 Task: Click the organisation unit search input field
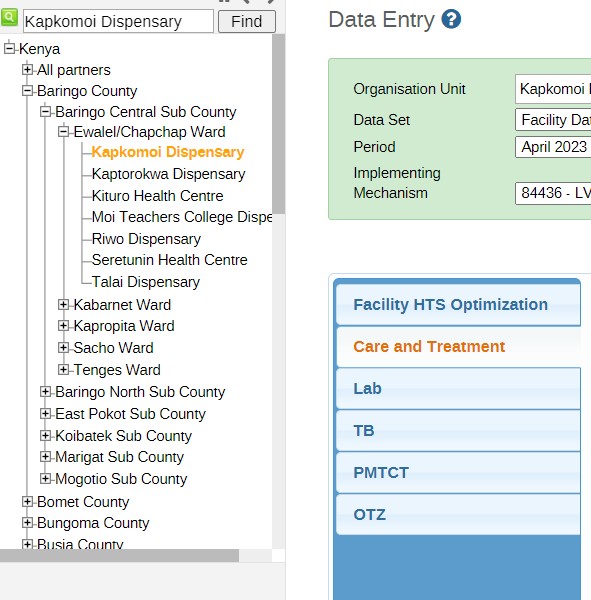coord(118,21)
